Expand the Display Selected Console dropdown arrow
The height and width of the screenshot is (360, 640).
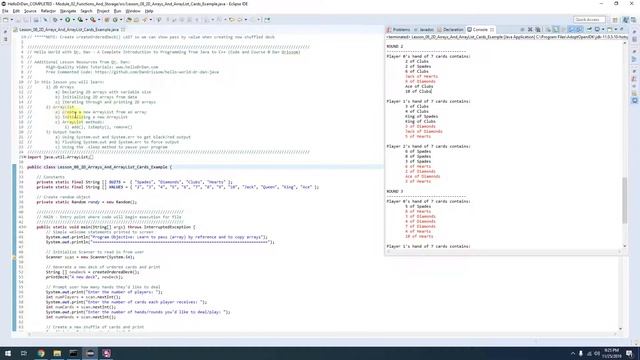pyautogui.click(x=603, y=29)
